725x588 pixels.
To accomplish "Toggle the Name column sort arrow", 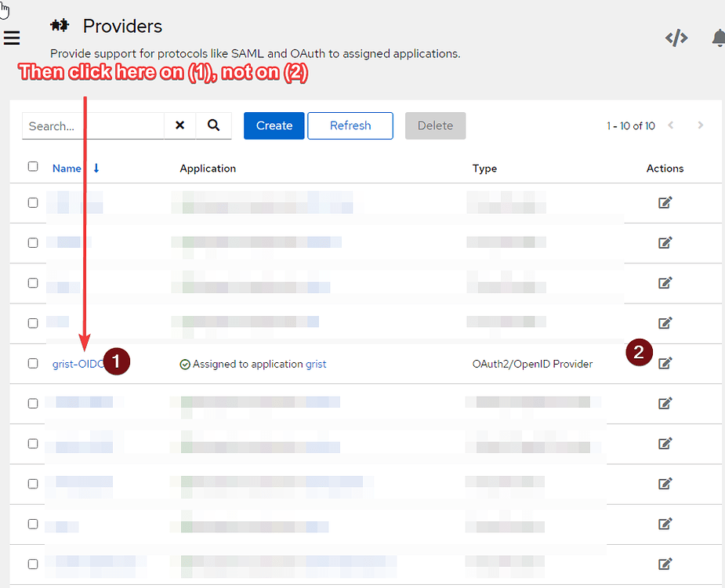I will tap(96, 168).
